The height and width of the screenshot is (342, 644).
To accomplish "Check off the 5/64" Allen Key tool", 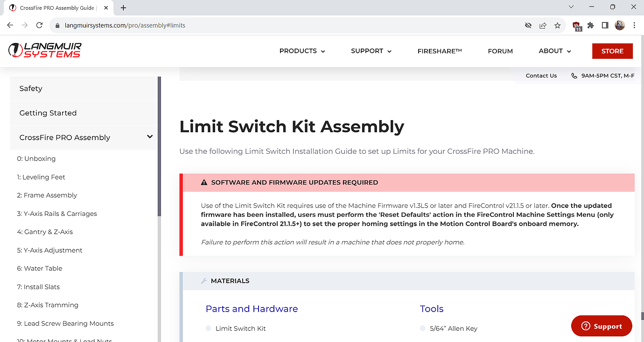I will [x=422, y=328].
